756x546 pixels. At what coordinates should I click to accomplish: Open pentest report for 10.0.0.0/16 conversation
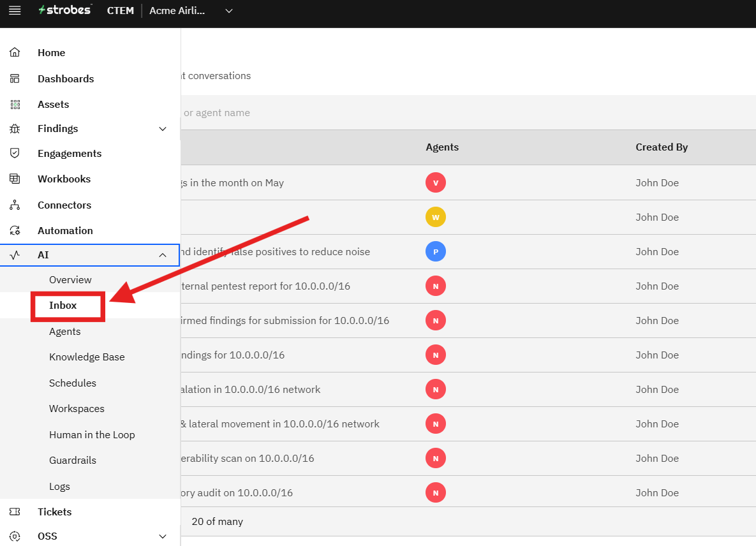(265, 286)
